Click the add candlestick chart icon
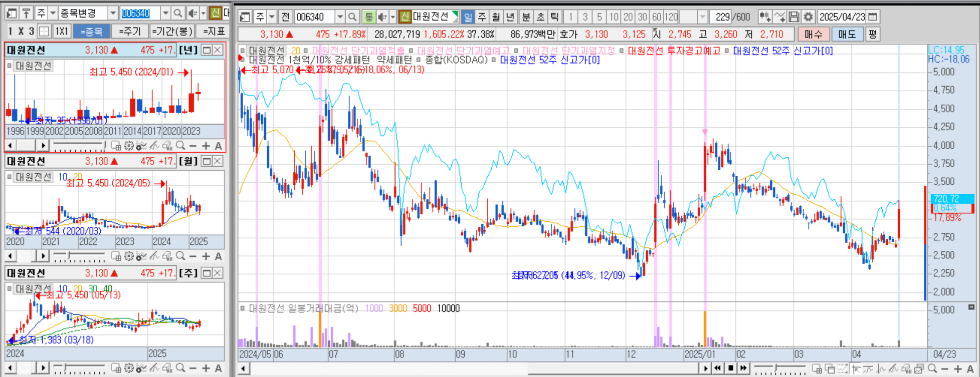This screenshot has height=377, width=980. 764,17
